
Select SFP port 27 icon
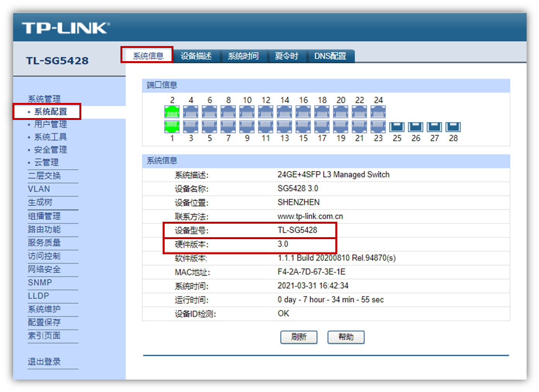coord(434,127)
